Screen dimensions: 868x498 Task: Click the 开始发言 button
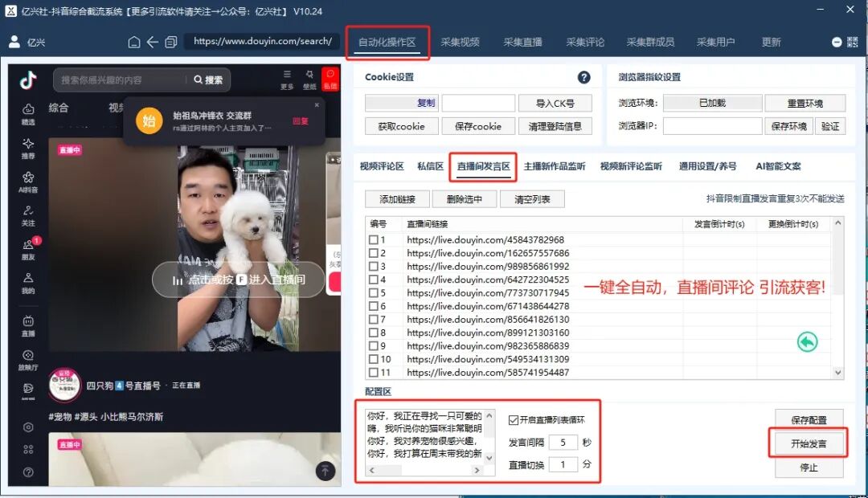(x=809, y=443)
